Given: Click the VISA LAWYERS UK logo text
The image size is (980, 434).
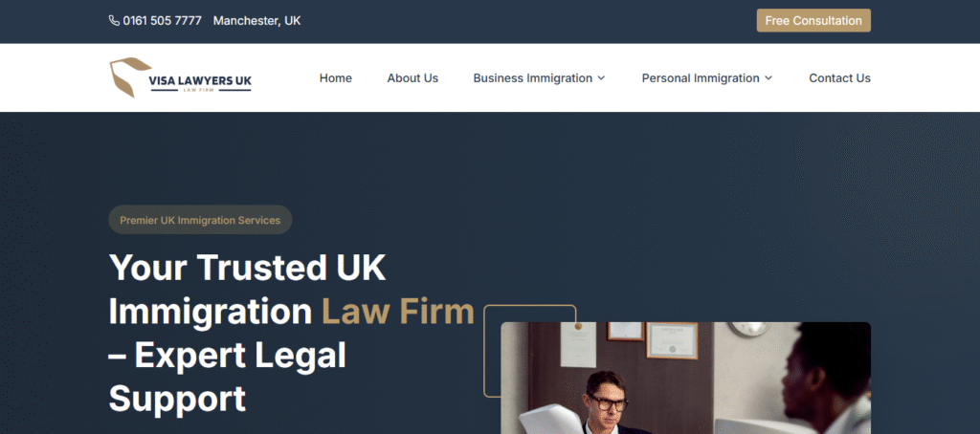Looking at the screenshot, I should coord(200,80).
